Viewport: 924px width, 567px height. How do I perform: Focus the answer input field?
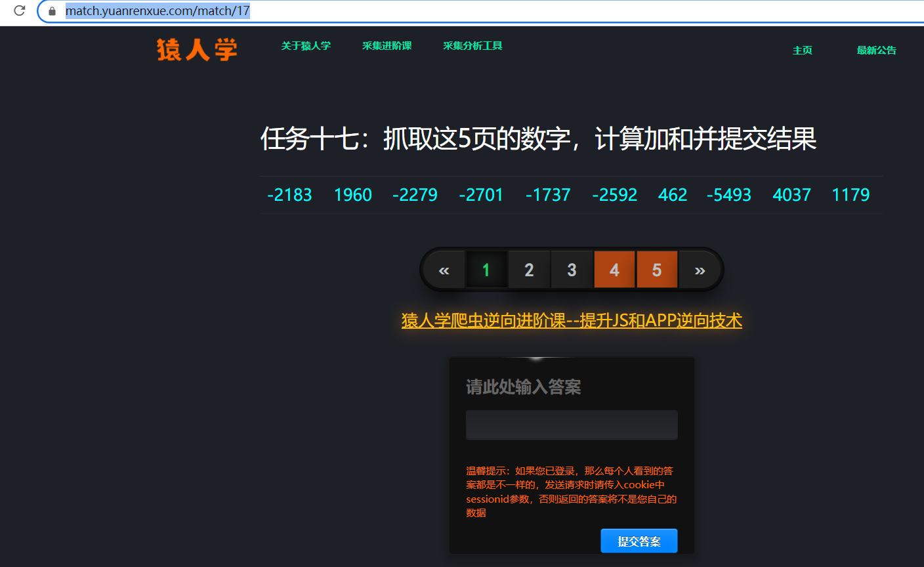click(x=572, y=425)
